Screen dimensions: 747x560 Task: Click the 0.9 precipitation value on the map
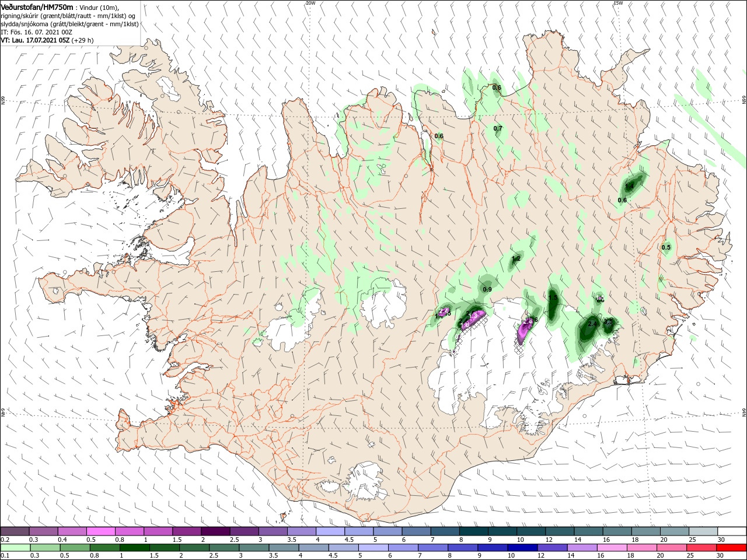pos(487,289)
